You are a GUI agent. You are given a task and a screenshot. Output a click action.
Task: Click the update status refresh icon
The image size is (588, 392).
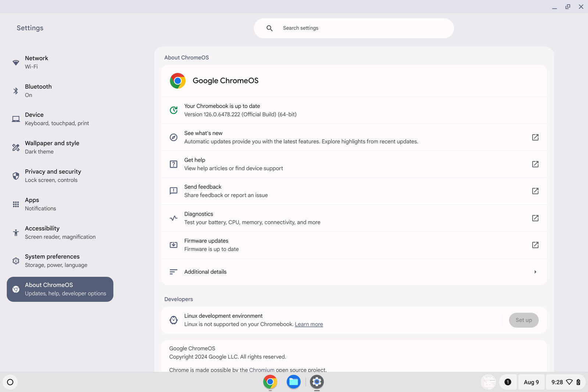173,110
